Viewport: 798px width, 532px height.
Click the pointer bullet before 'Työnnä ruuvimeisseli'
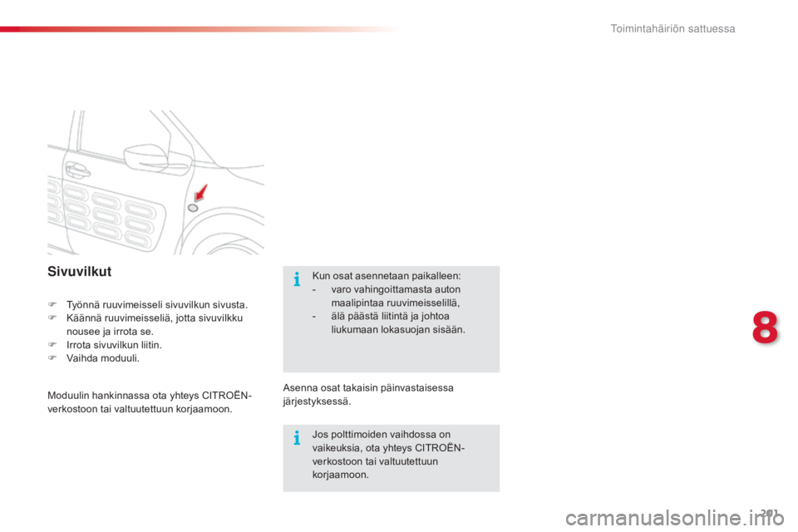pos(52,304)
